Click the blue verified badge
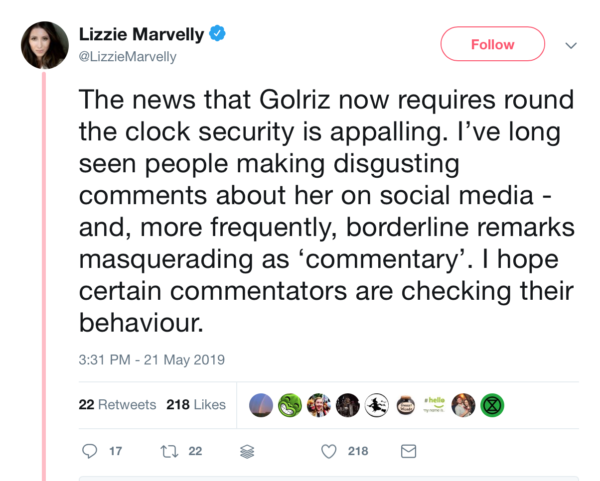 pos(217,35)
